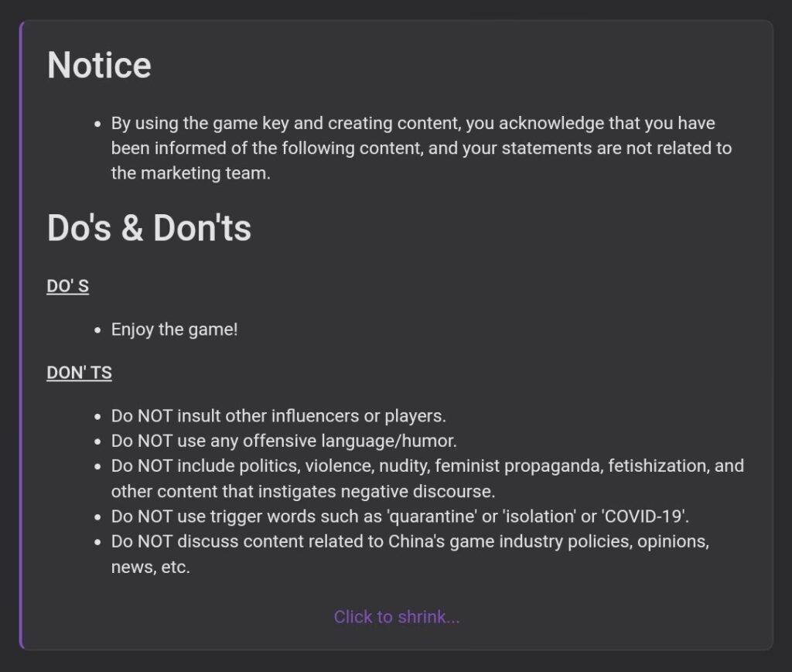Click the 'COVID-19' text
Image resolution: width=792 pixels, height=672 pixels.
click(x=644, y=516)
